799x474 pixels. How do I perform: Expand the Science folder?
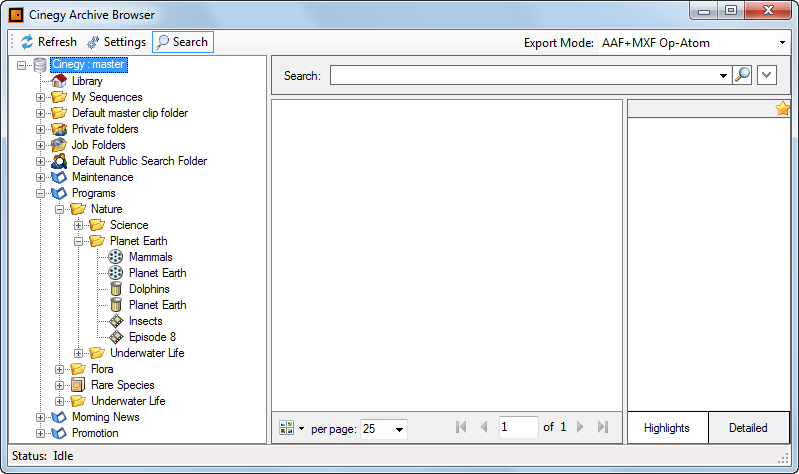pos(78,225)
